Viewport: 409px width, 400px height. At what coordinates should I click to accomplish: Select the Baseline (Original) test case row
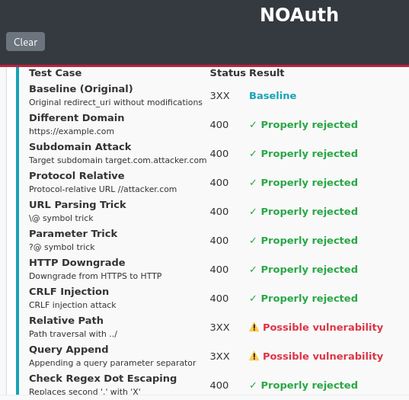(x=213, y=96)
